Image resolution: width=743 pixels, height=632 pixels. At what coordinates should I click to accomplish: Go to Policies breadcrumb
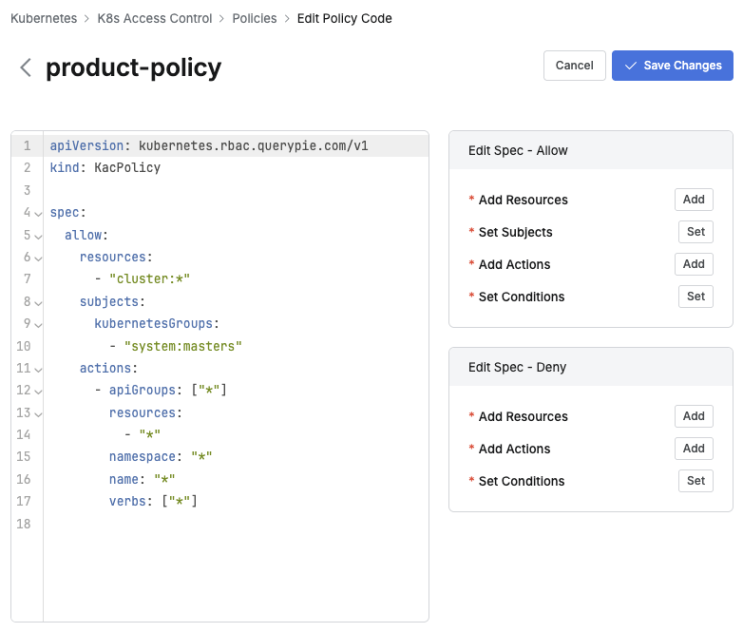point(254,18)
